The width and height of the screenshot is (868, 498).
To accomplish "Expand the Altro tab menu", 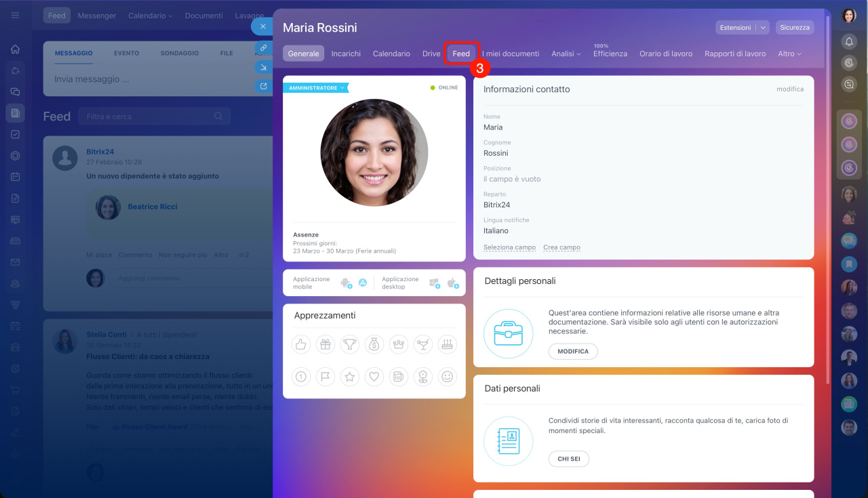I will (789, 54).
